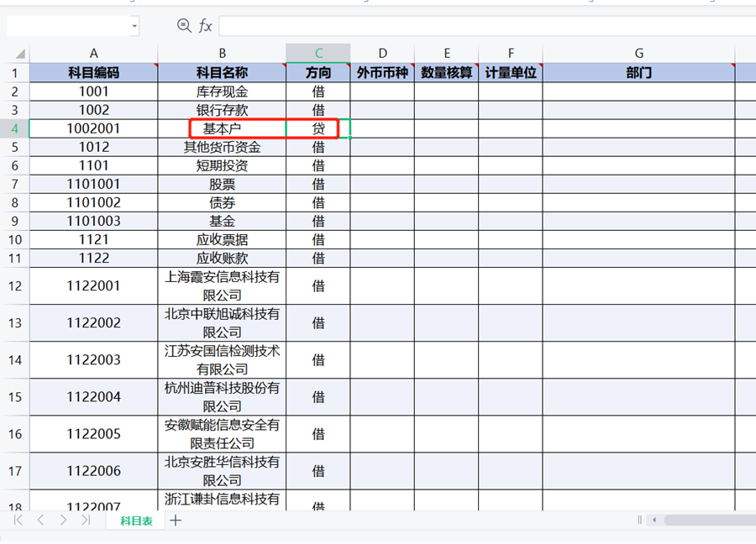Select the cell containing 应收票据

[x=222, y=239]
